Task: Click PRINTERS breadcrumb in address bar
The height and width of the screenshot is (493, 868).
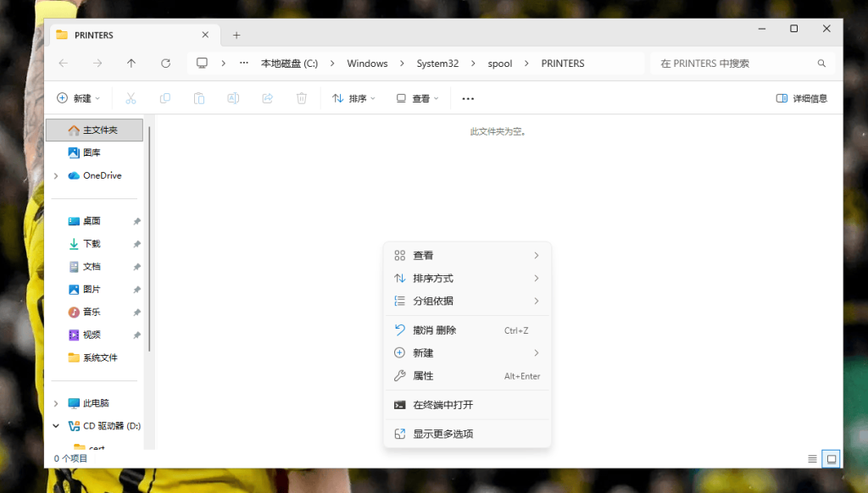Action: 563,64
